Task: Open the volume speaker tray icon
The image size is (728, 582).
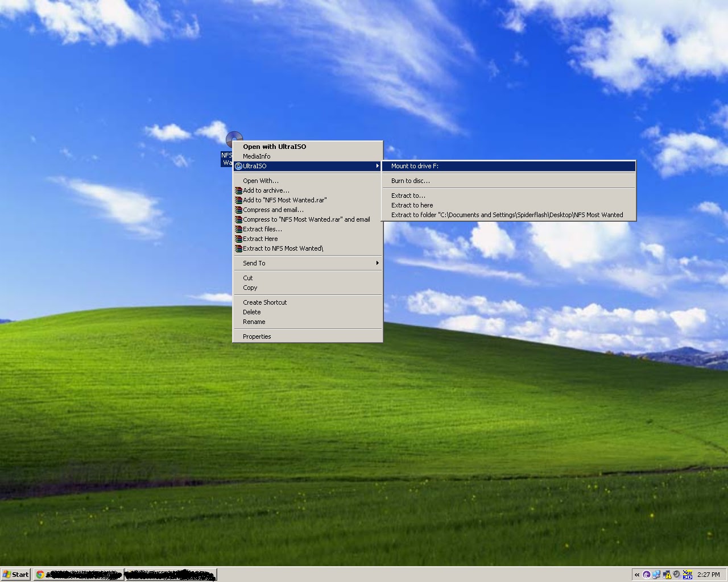Action: coord(677,575)
